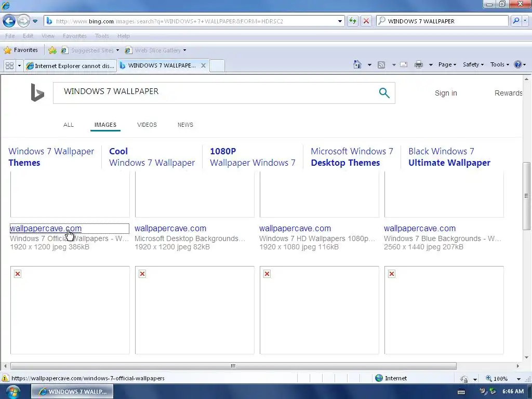This screenshot has height=399, width=532.
Task: Click the horizontal scrollbar thumb
Action: [x=233, y=366]
